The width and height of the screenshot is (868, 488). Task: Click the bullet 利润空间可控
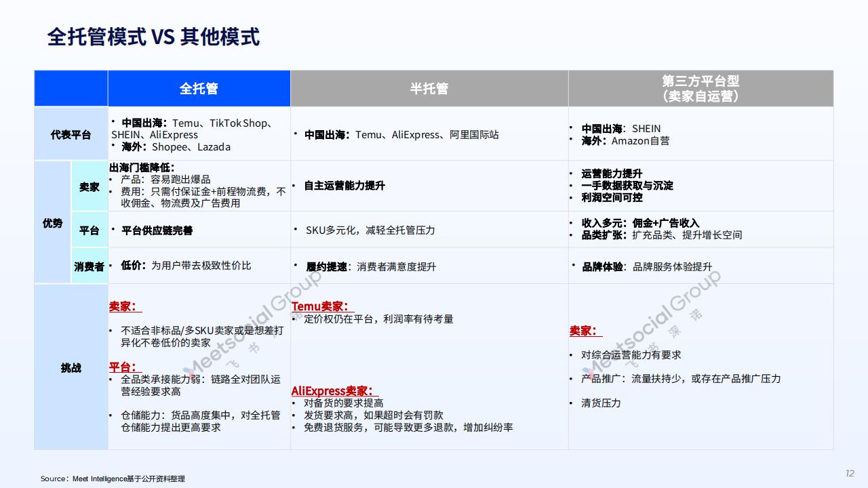[612, 198]
